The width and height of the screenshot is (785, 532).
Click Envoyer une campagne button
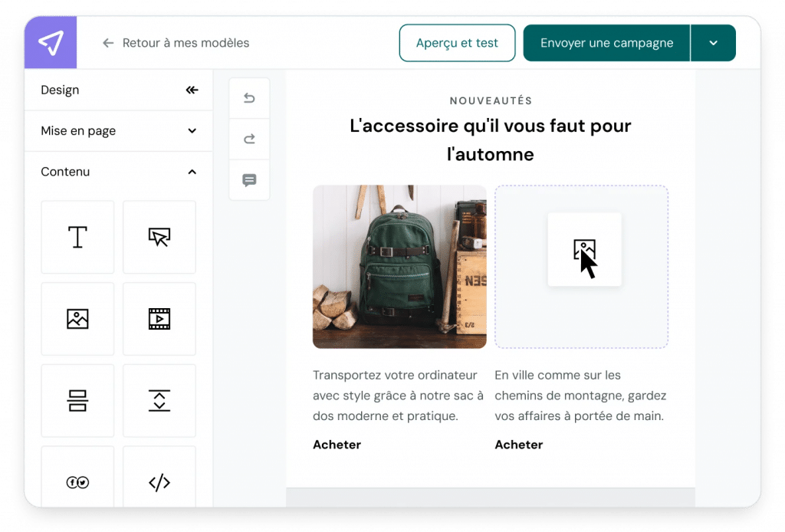(x=606, y=43)
